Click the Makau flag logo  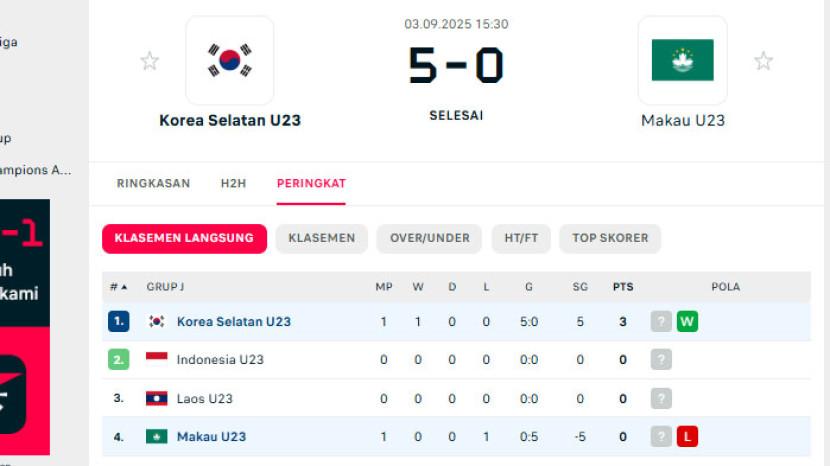[x=683, y=61]
